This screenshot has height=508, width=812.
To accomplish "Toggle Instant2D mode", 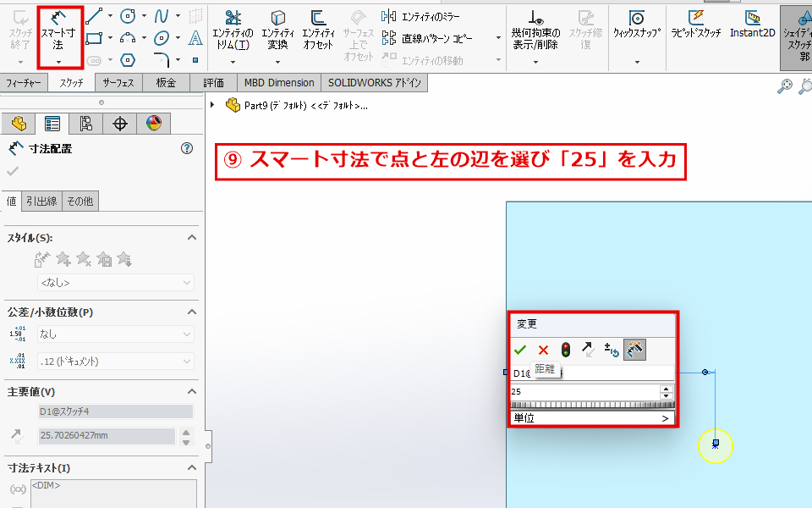I will click(753, 24).
